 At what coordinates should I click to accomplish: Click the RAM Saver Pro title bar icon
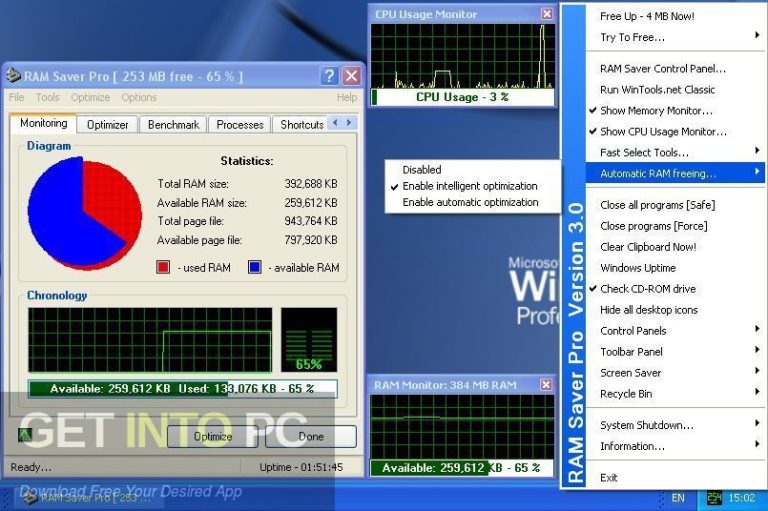coord(13,75)
